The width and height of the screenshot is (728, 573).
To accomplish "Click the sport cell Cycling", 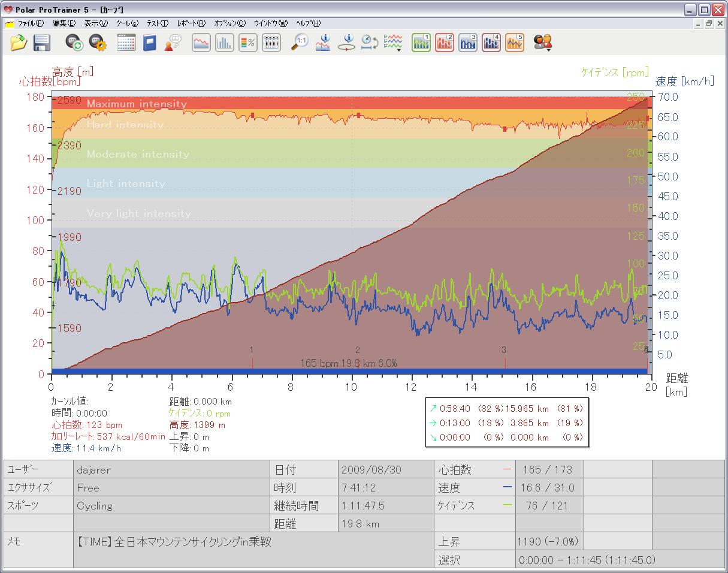I will tap(171, 506).
